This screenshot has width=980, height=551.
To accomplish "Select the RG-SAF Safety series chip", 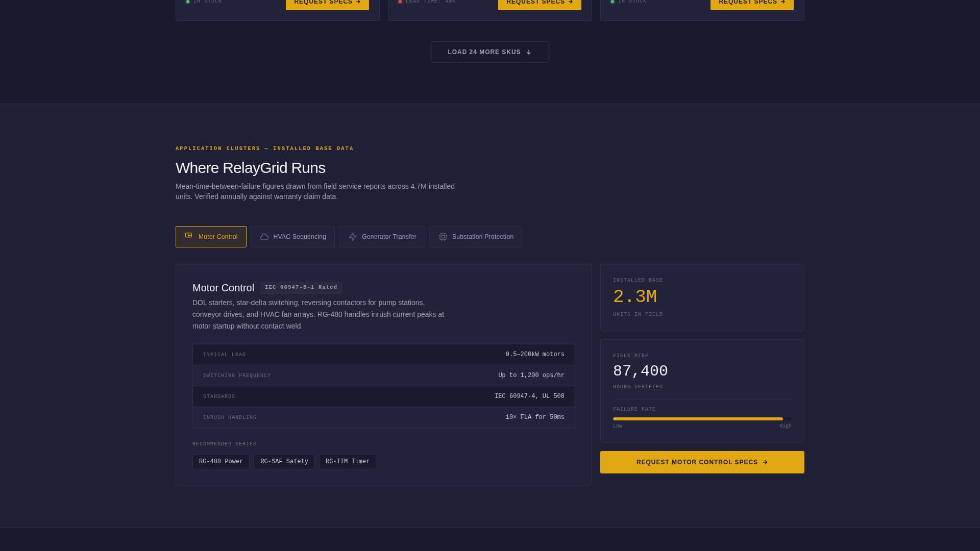I will [284, 461].
